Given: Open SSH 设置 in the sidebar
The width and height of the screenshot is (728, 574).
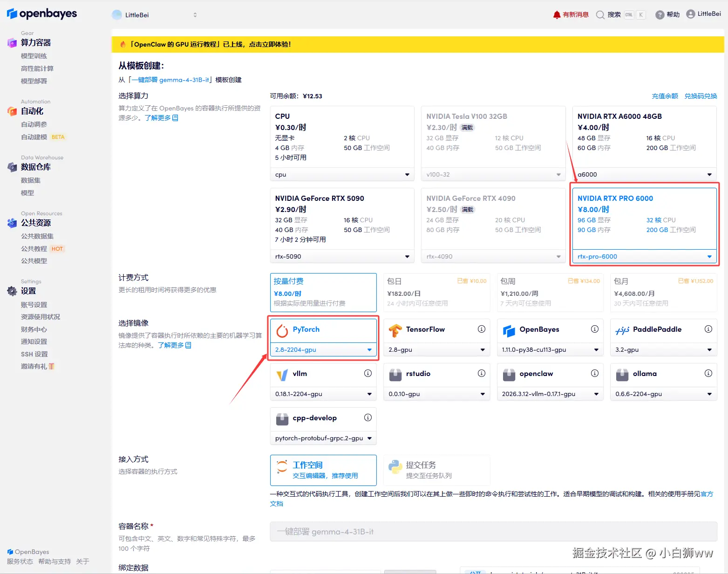Looking at the screenshot, I should (x=34, y=355).
